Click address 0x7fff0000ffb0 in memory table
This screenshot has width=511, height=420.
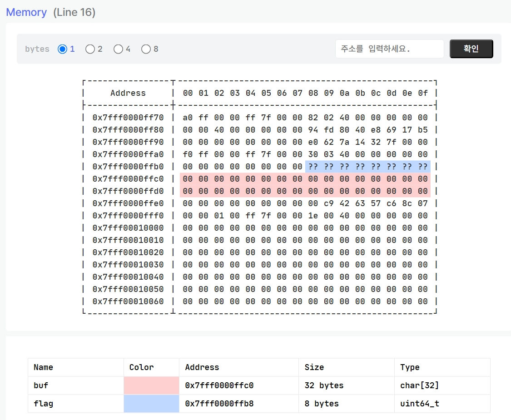[x=128, y=167]
